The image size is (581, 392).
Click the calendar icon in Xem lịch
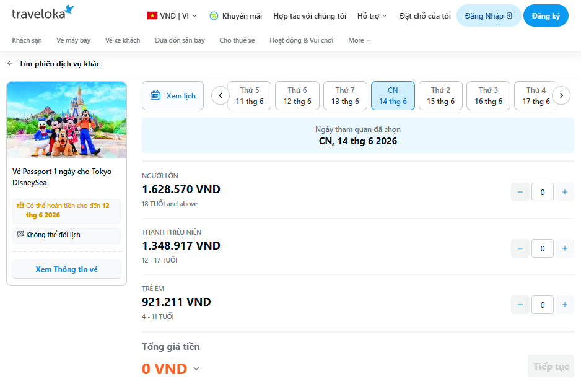155,95
